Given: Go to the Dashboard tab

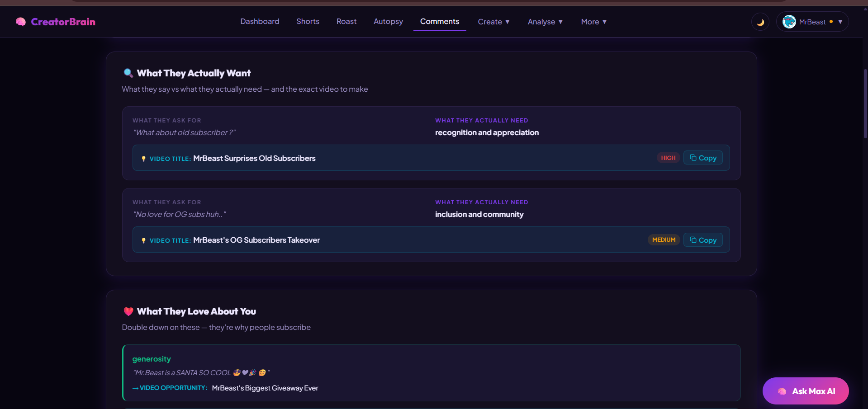Looking at the screenshot, I should click(x=260, y=21).
